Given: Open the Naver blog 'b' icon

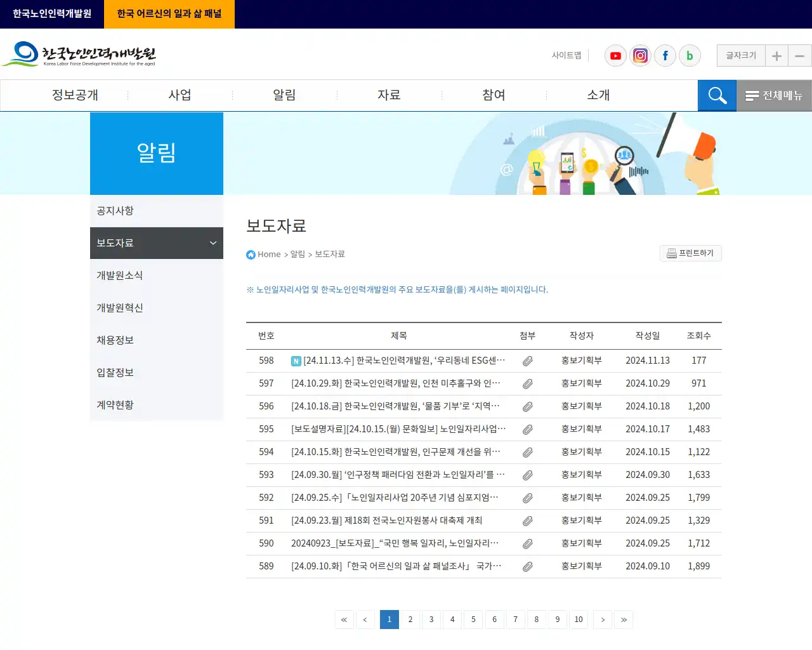Looking at the screenshot, I should pyautogui.click(x=690, y=56).
